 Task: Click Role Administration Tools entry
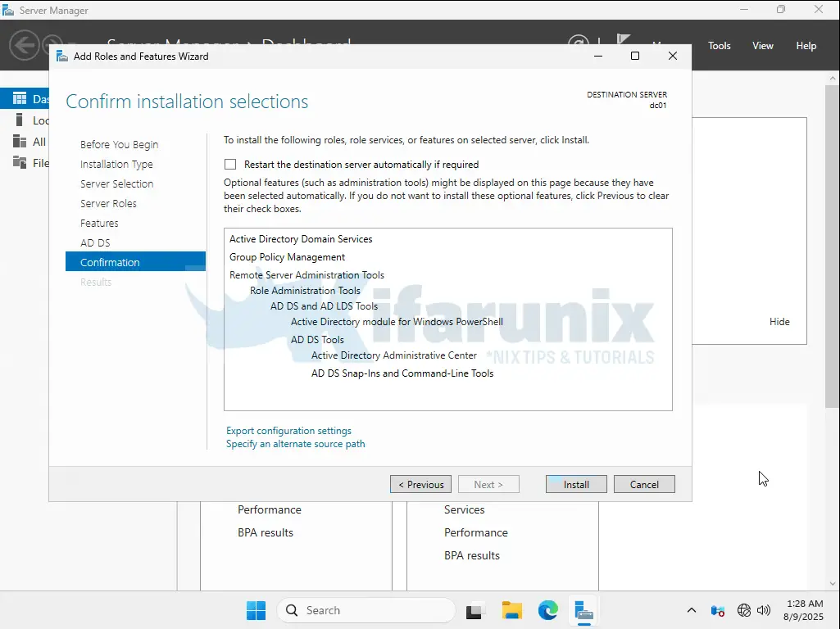click(305, 291)
